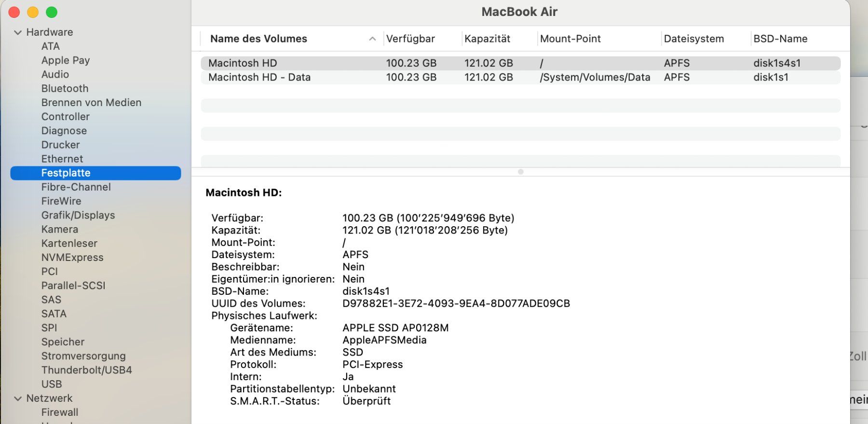Click the Partitionstabellentyp Unbekannt value
Viewport: 868px width, 424px height.
[369, 389]
